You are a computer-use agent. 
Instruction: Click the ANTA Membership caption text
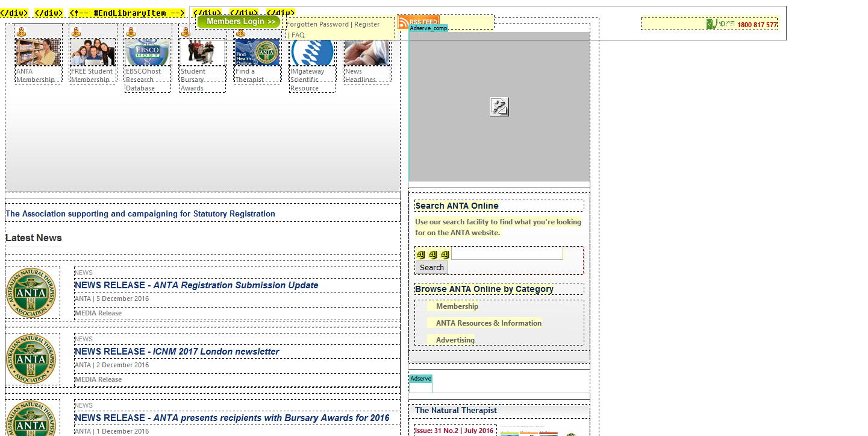(x=36, y=75)
